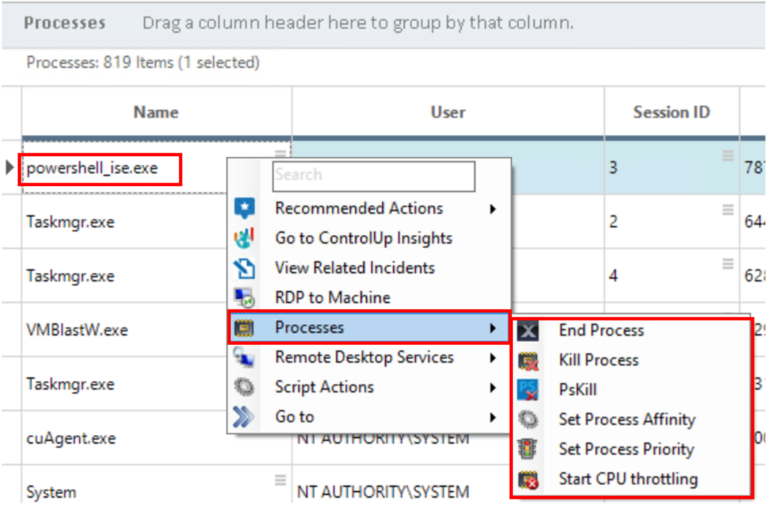
Task: Expand Remote Desktop Services submenu arrow
Action: point(493,358)
